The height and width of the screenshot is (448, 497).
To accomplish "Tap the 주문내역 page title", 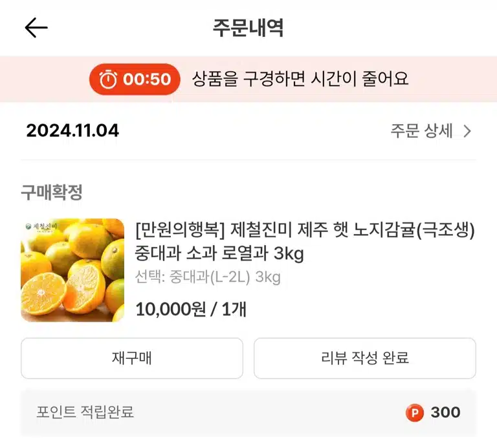I will point(248,28).
